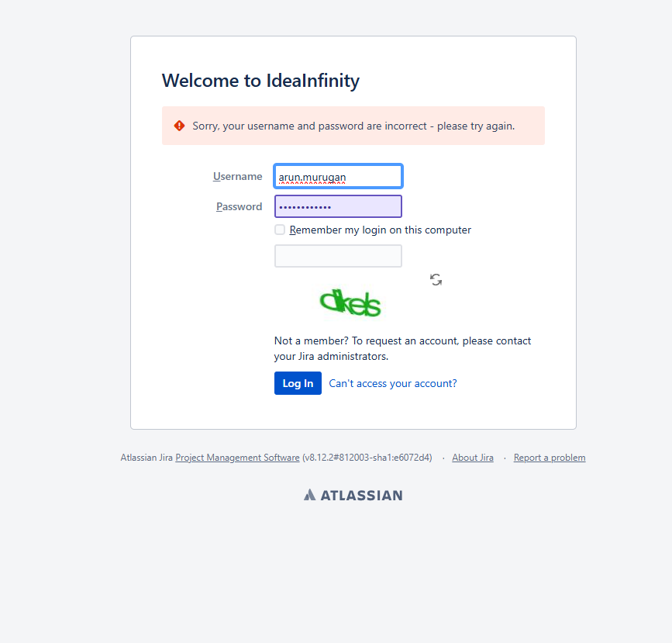
Task: Follow the About Jira link
Action: (473, 458)
